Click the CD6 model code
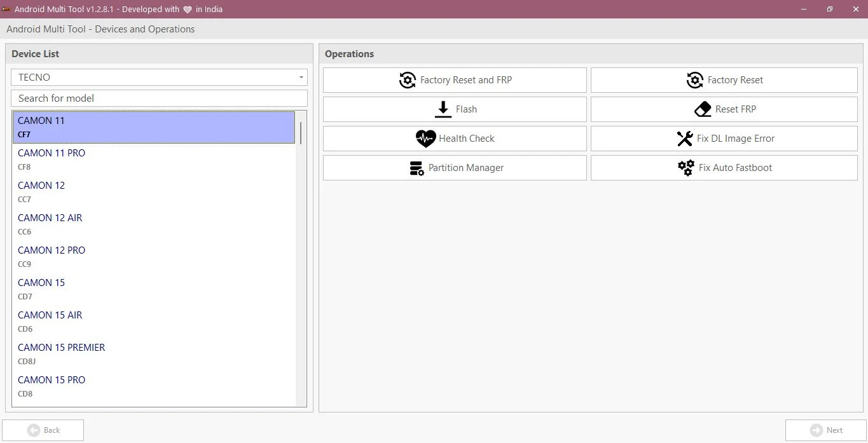 click(x=25, y=329)
